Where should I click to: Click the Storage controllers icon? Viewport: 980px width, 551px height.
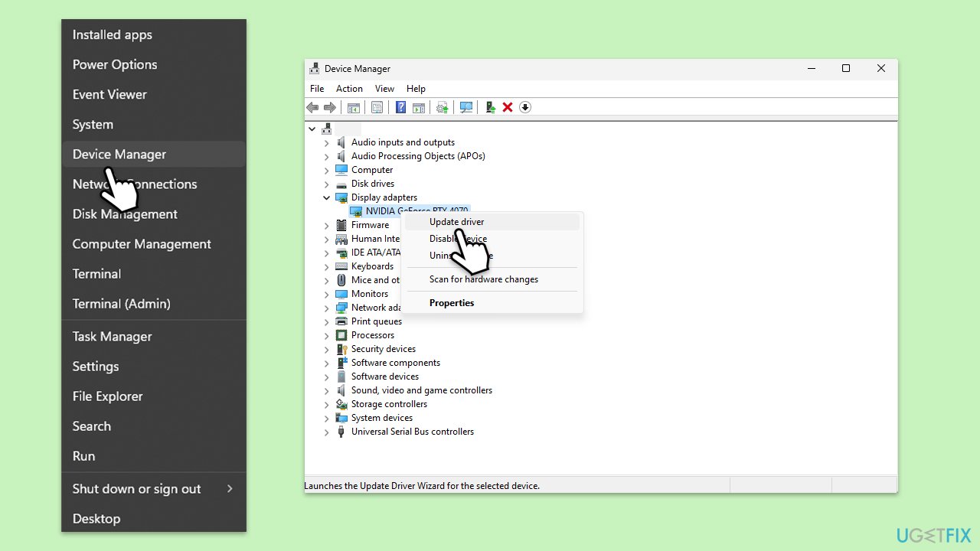pos(341,404)
